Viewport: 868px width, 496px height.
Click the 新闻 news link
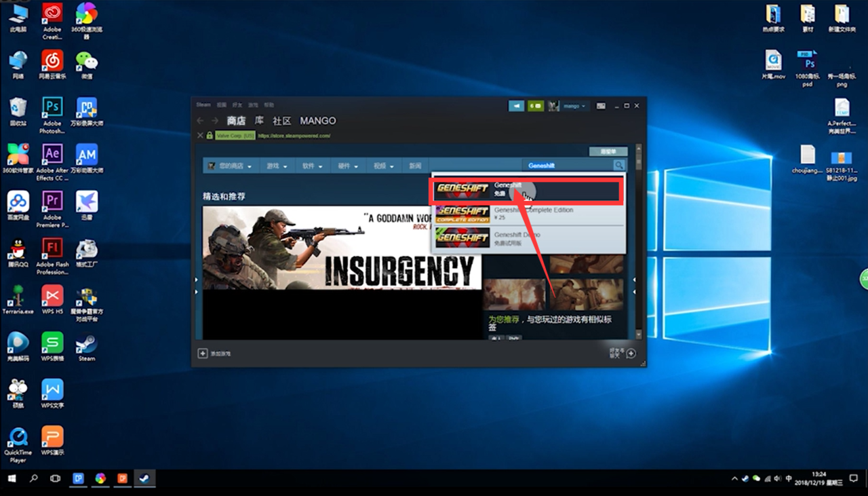pyautogui.click(x=415, y=166)
